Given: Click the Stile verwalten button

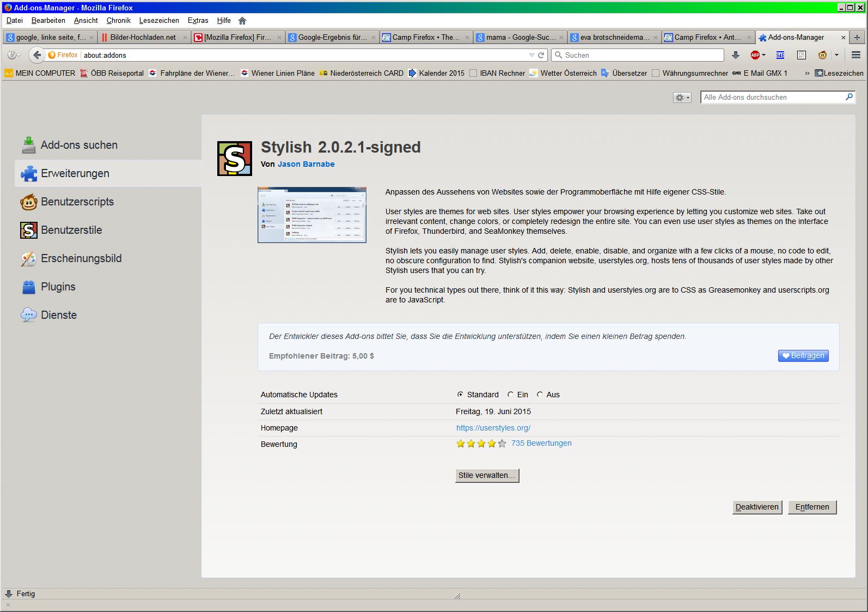Looking at the screenshot, I should coord(487,475).
